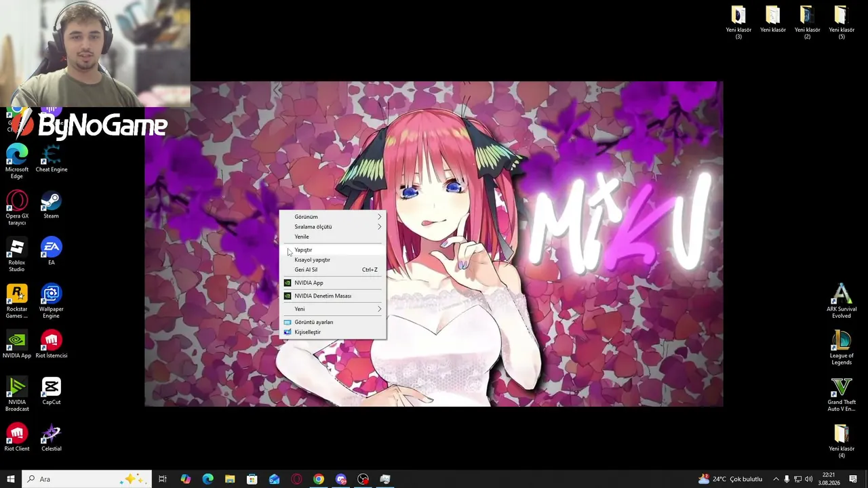
Task: Select the Wallpaper Engine desktop shortcut
Action: pyautogui.click(x=52, y=301)
